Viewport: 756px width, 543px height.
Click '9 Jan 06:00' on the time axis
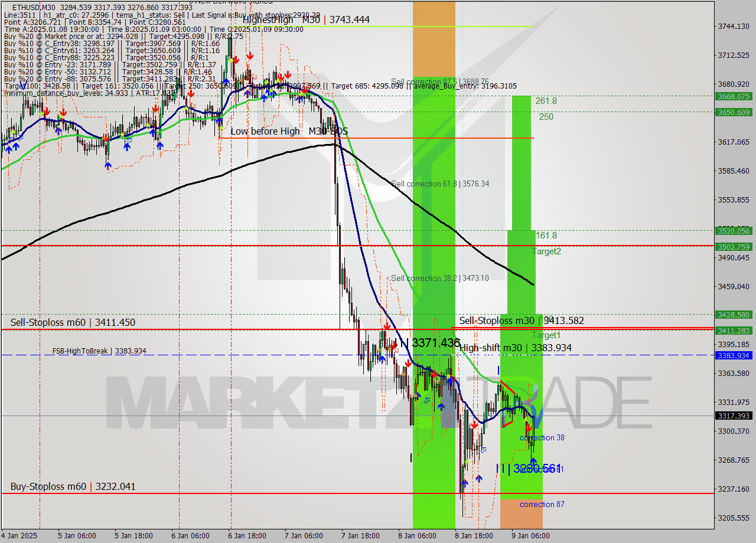pyautogui.click(x=530, y=536)
